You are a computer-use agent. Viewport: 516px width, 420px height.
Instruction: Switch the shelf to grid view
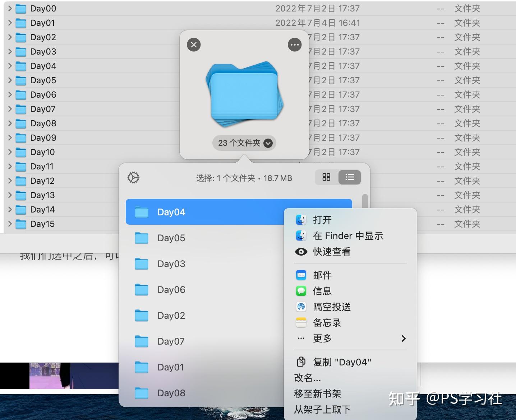(x=326, y=177)
